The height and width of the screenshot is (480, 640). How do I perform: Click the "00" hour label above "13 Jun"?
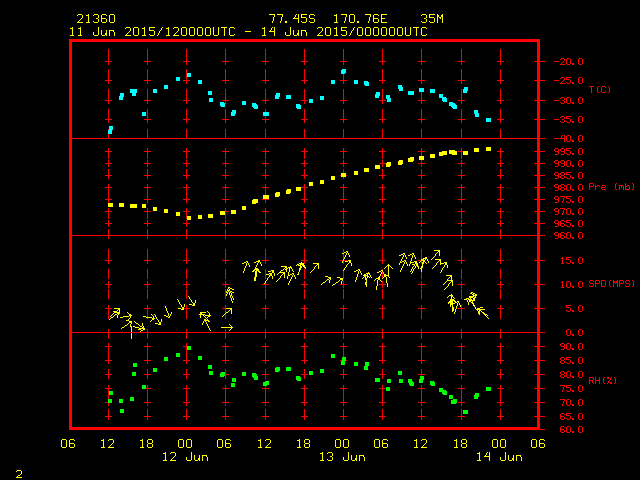(x=342, y=444)
